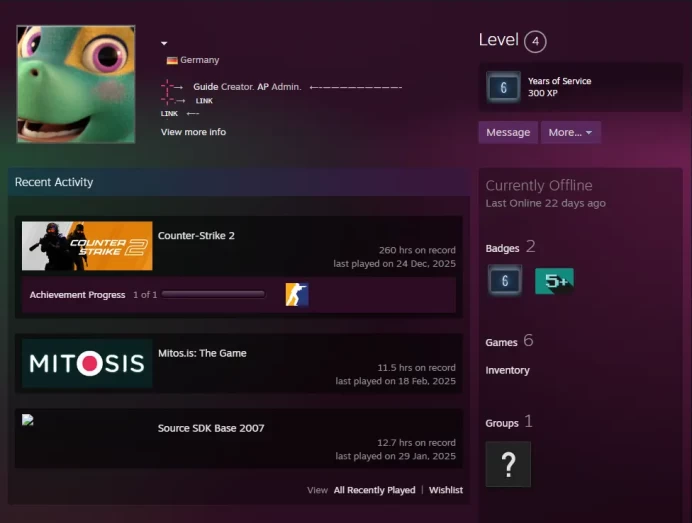This screenshot has height=523, width=692.
Task: Click 11.5 hrs on record text
Action: pyautogui.click(x=416, y=368)
